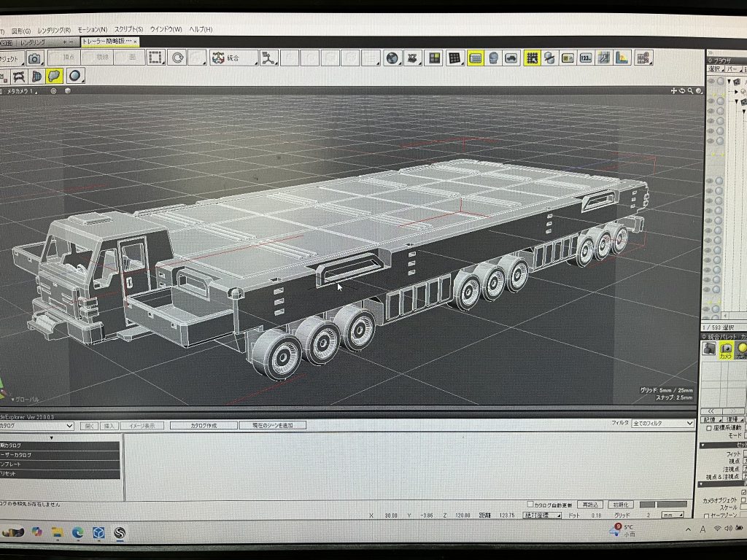Click the globe icon in the toolbar
Screen dimensions: 747x560
point(392,58)
